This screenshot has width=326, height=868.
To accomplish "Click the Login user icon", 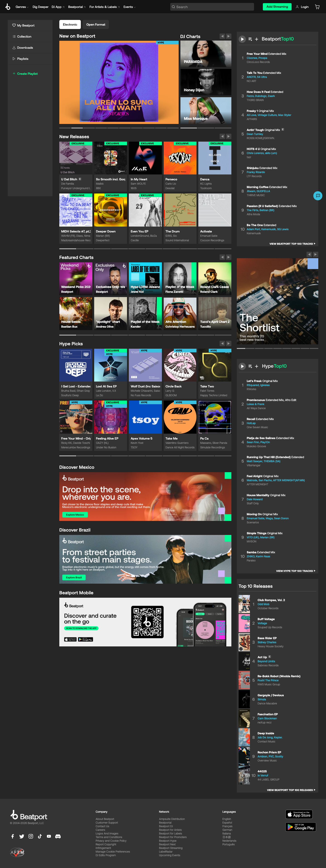I will click(x=297, y=7).
